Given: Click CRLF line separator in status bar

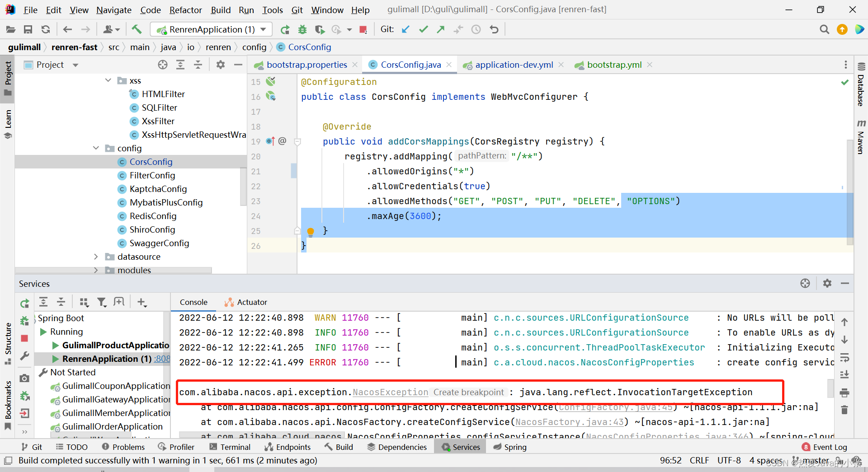Looking at the screenshot, I should click(699, 461).
